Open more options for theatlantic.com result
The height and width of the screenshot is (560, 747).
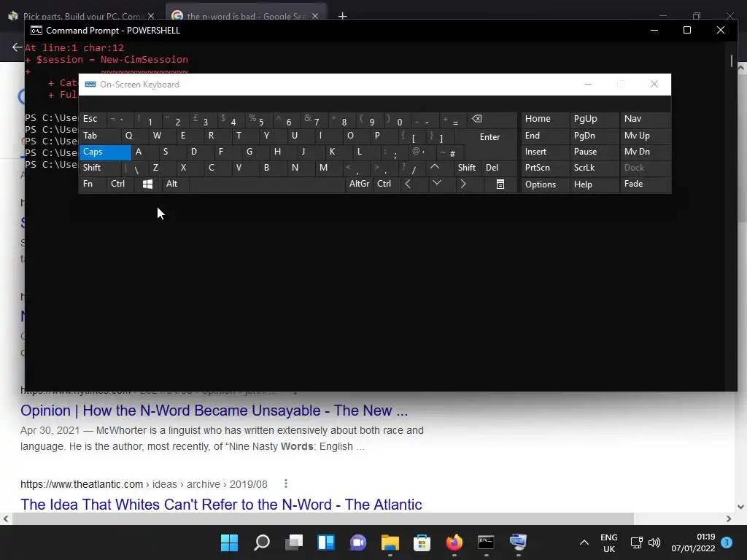click(x=286, y=484)
